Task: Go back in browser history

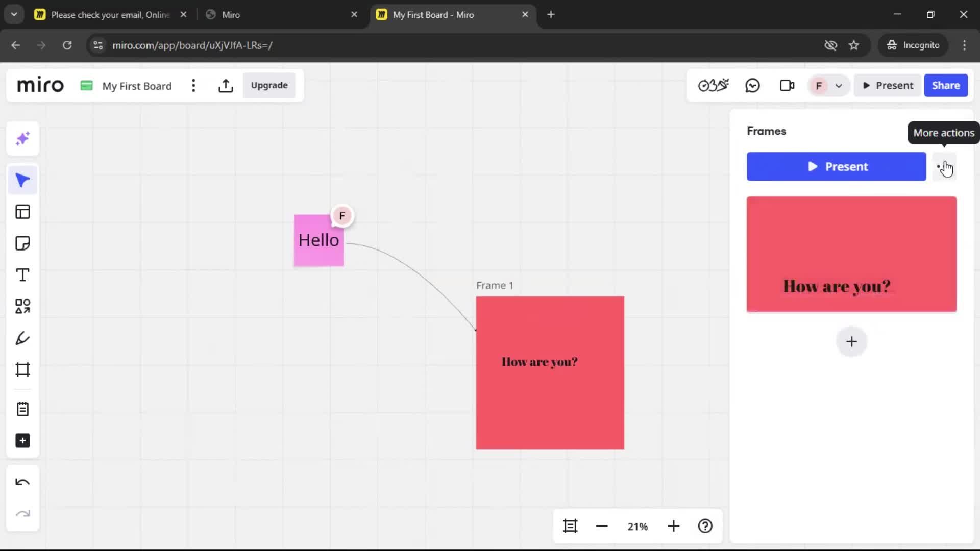Action: (x=16, y=45)
